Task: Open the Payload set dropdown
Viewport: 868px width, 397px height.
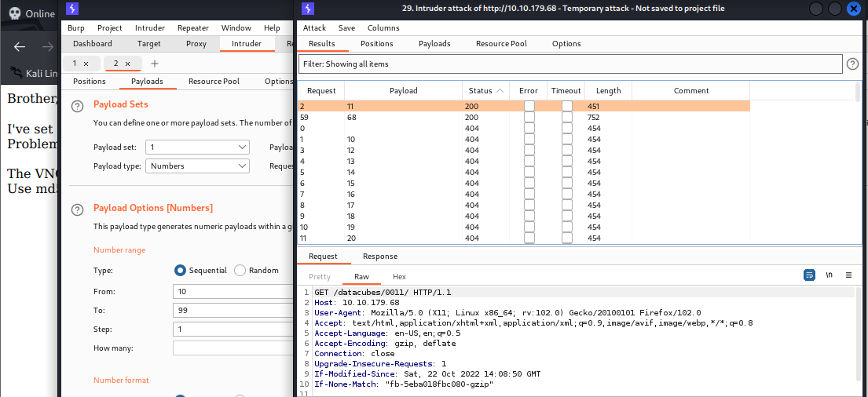Action: 197,147
